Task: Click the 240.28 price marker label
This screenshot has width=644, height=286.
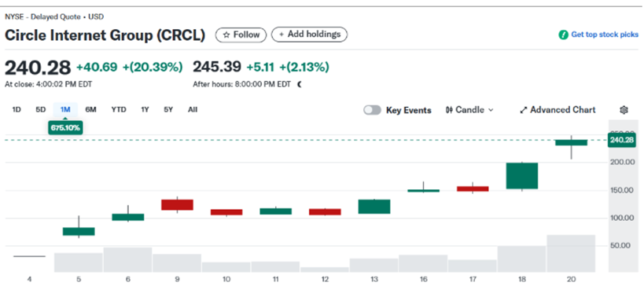Action: [x=621, y=140]
